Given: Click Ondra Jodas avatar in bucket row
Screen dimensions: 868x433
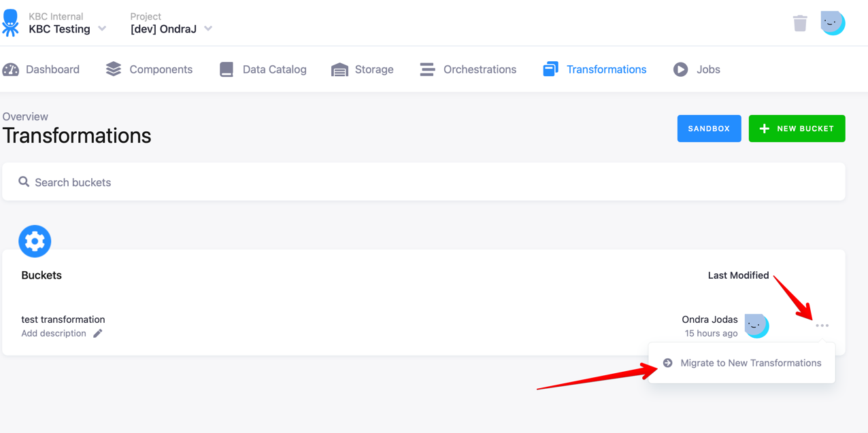Looking at the screenshot, I should 756,326.
